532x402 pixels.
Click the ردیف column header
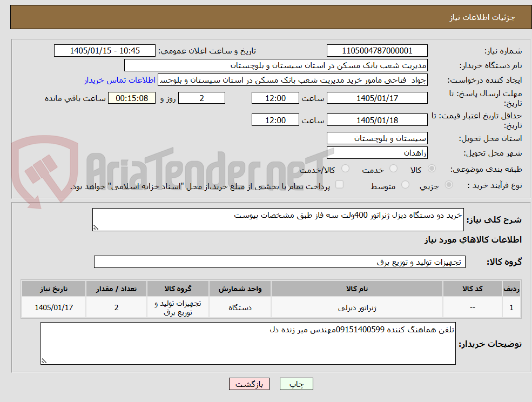[x=511, y=289]
